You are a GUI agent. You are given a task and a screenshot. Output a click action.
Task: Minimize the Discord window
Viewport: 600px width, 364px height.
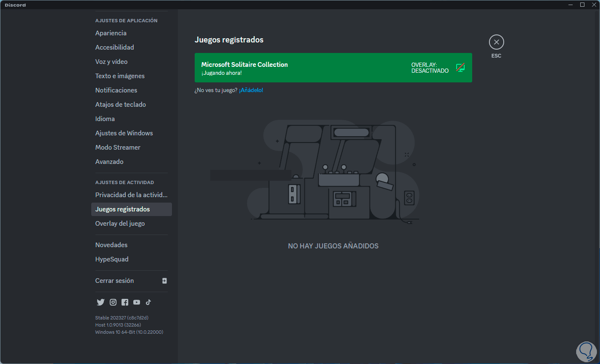[x=571, y=5]
